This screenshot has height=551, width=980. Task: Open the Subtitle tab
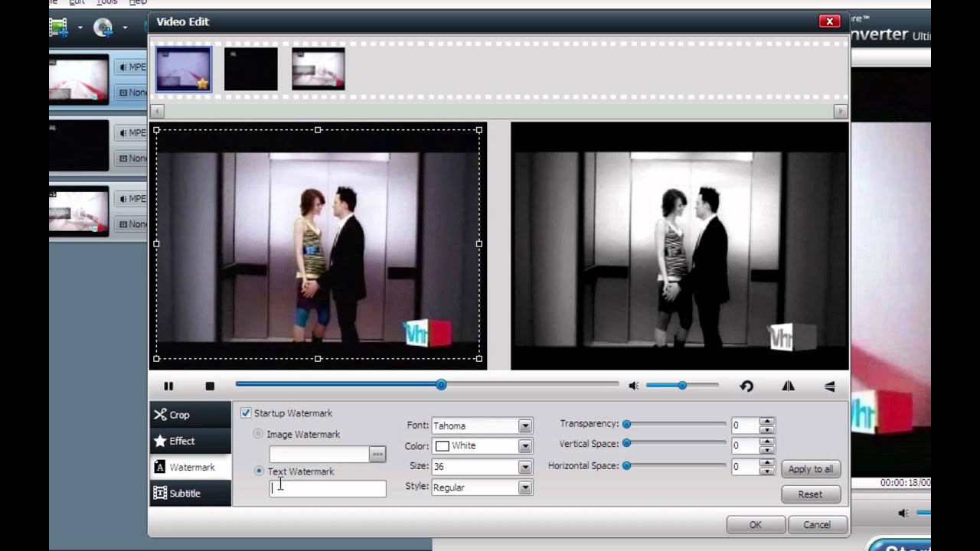click(190, 494)
